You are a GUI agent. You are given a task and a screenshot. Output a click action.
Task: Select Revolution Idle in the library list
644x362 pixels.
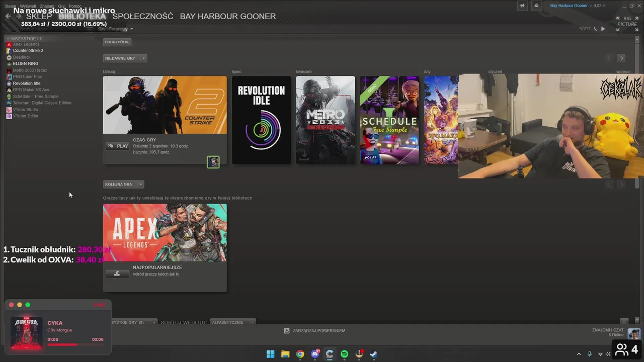coord(27,83)
